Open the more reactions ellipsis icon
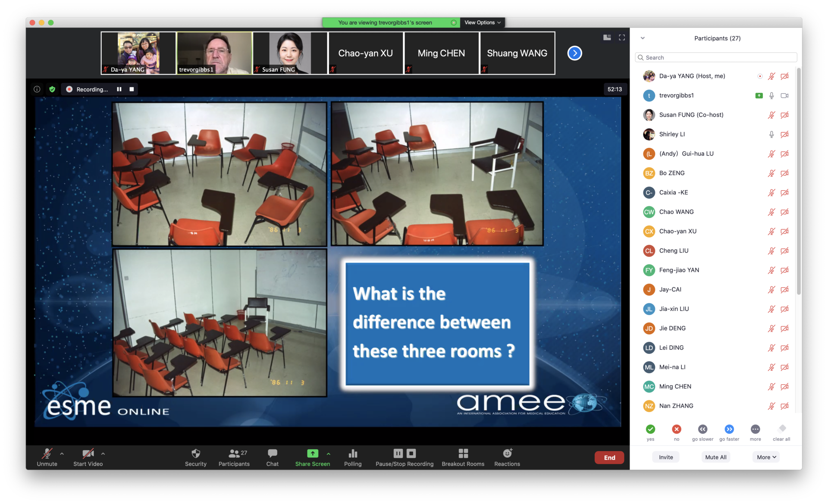The height and width of the screenshot is (504, 828). tap(755, 429)
